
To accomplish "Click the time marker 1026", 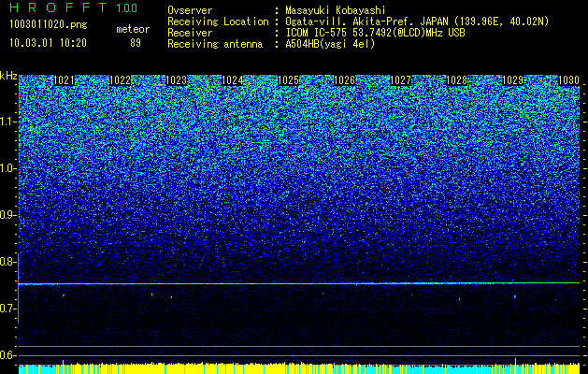I will [x=345, y=80].
